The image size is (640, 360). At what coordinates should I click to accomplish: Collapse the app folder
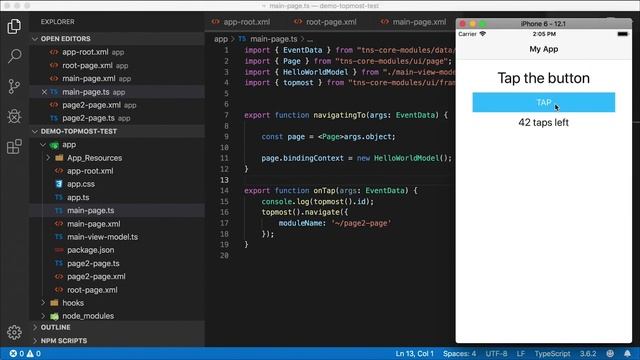coord(43,144)
